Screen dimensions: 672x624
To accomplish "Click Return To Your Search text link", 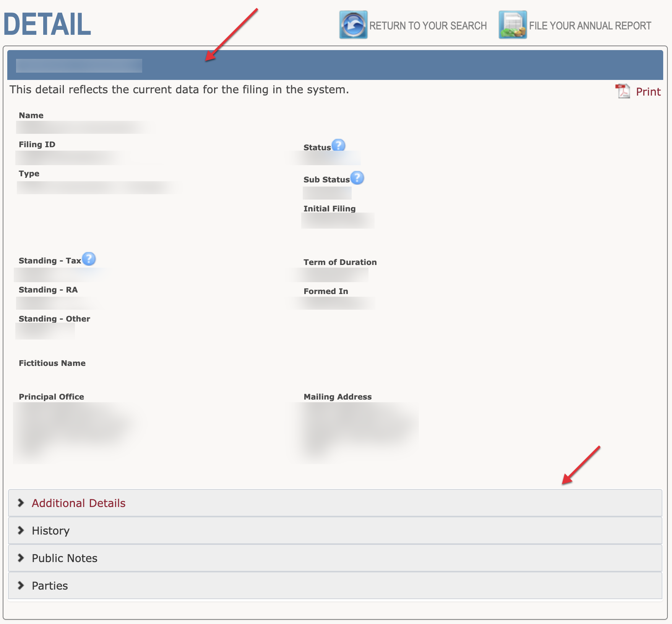I will point(428,26).
